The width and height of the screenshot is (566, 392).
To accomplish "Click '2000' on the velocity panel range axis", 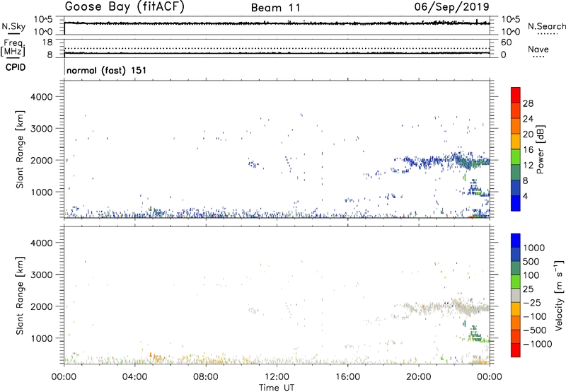I will (41, 306).
